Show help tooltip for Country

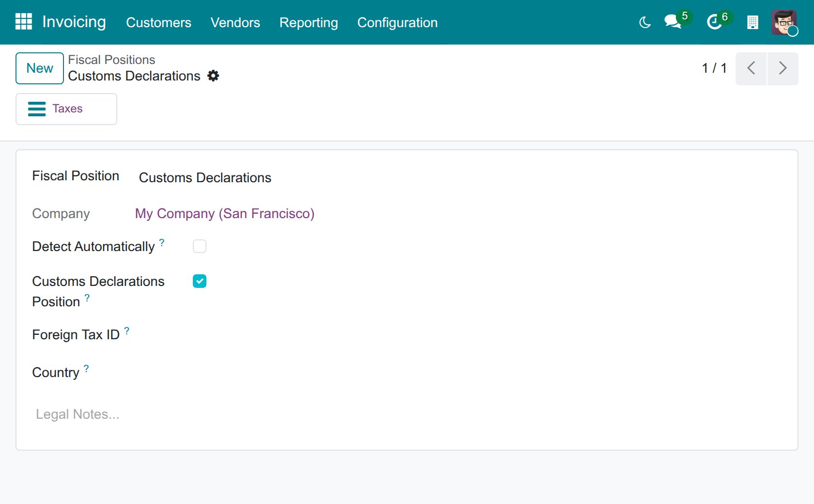(86, 368)
